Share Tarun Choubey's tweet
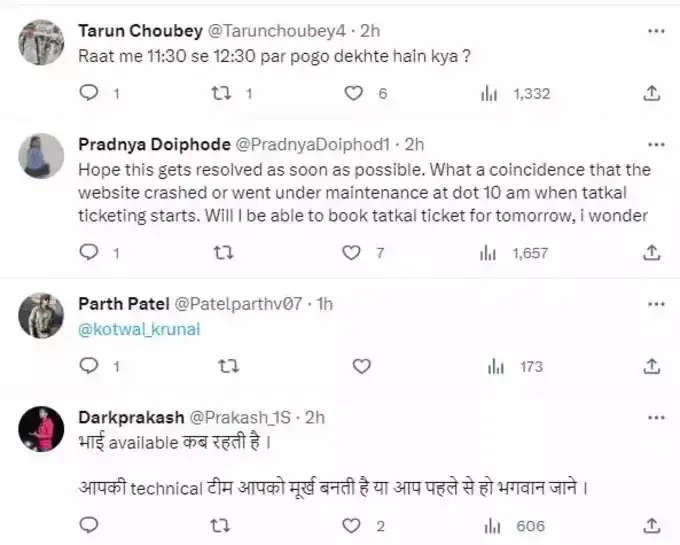The image size is (680, 545). [651, 93]
